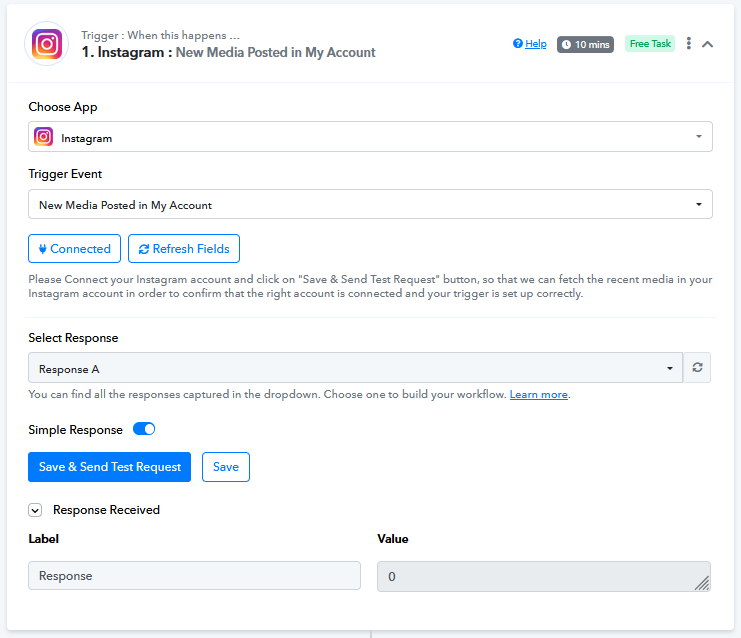The height and width of the screenshot is (638, 741).
Task: Open the Choose App dropdown showing Instagram
Action: (370, 137)
